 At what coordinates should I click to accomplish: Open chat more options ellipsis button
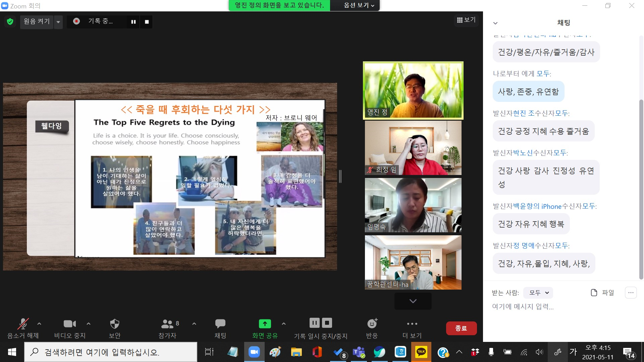click(x=631, y=293)
